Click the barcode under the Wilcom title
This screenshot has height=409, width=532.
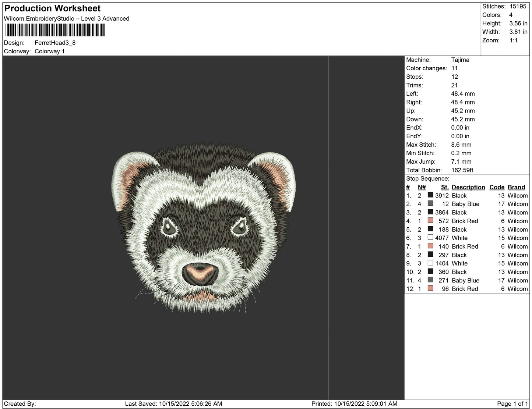[x=55, y=30]
